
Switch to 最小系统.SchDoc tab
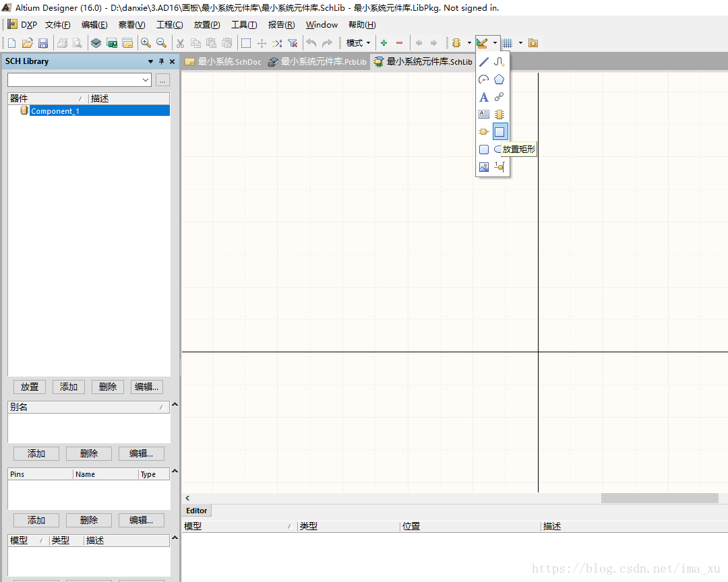point(223,62)
